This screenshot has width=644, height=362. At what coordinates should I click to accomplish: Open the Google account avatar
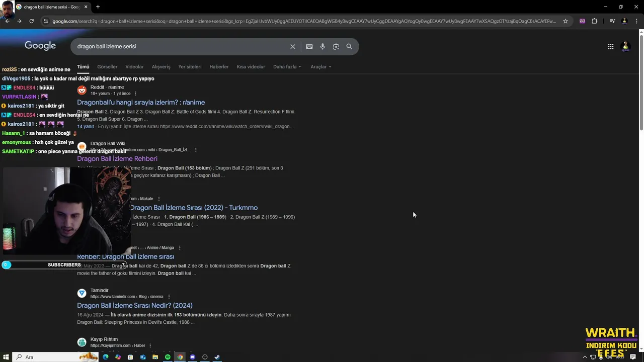tap(626, 46)
